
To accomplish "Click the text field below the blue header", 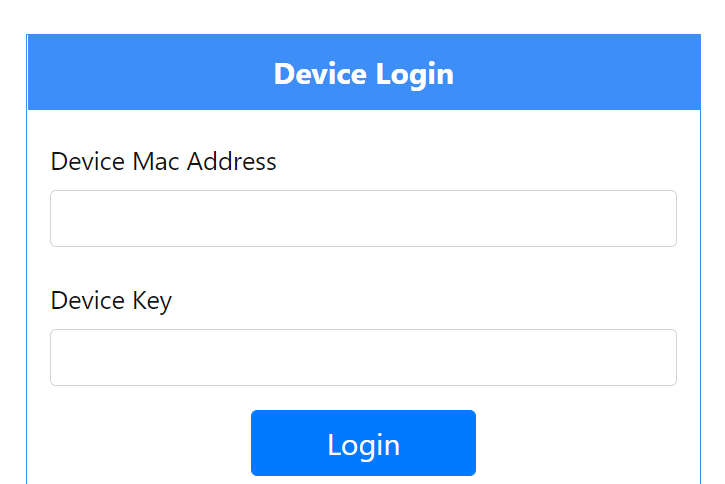I will coord(363,218).
